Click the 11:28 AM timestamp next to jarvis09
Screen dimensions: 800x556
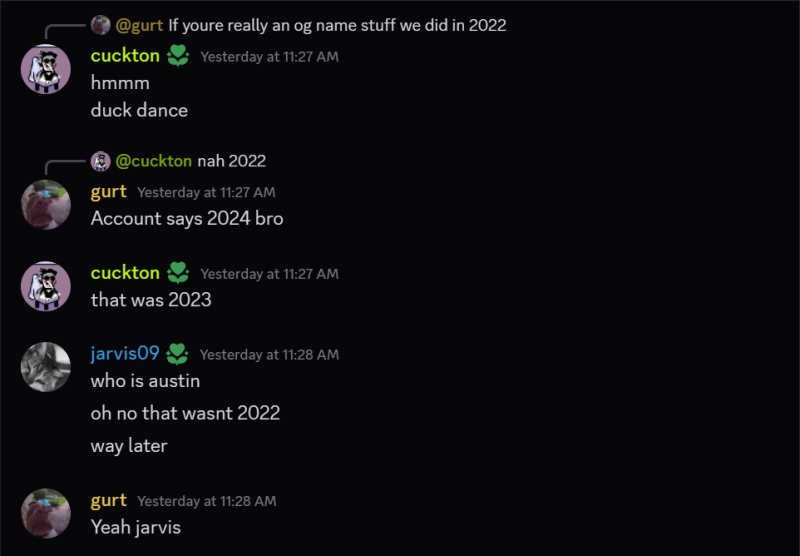pyautogui.click(x=269, y=354)
